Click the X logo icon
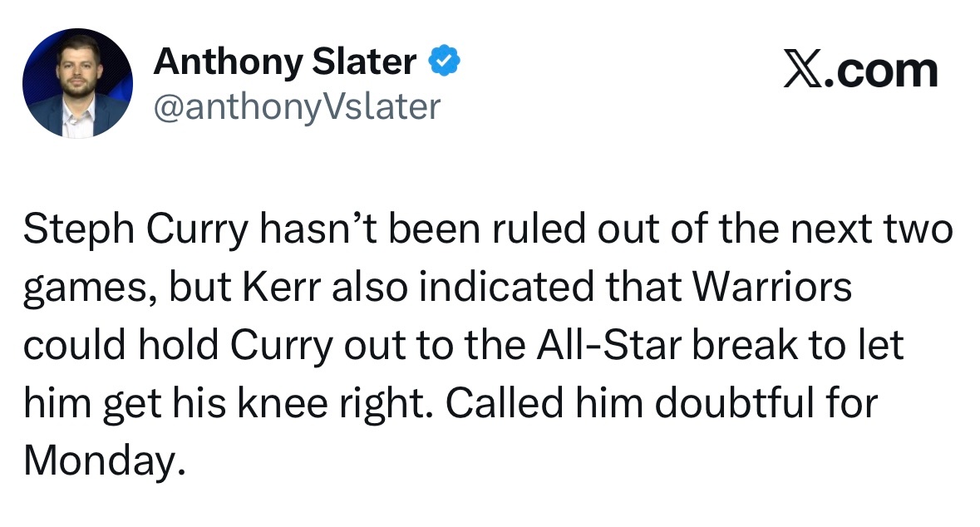 tap(801, 71)
